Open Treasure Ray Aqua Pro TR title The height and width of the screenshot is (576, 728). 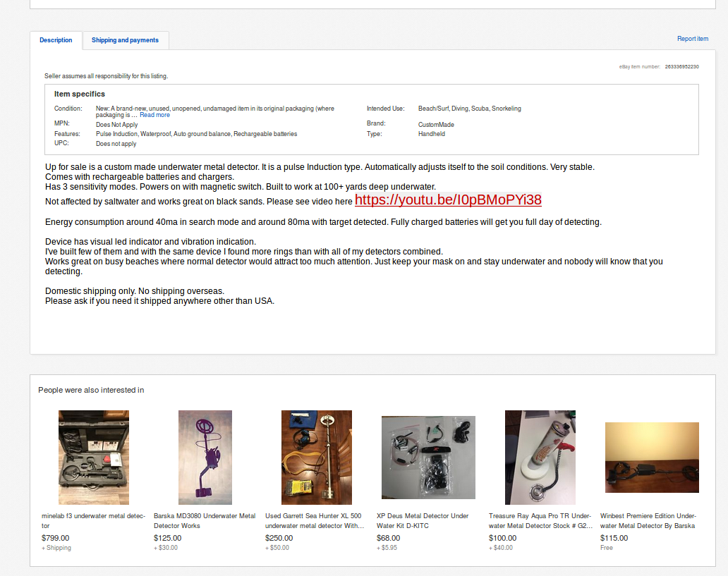(x=540, y=521)
